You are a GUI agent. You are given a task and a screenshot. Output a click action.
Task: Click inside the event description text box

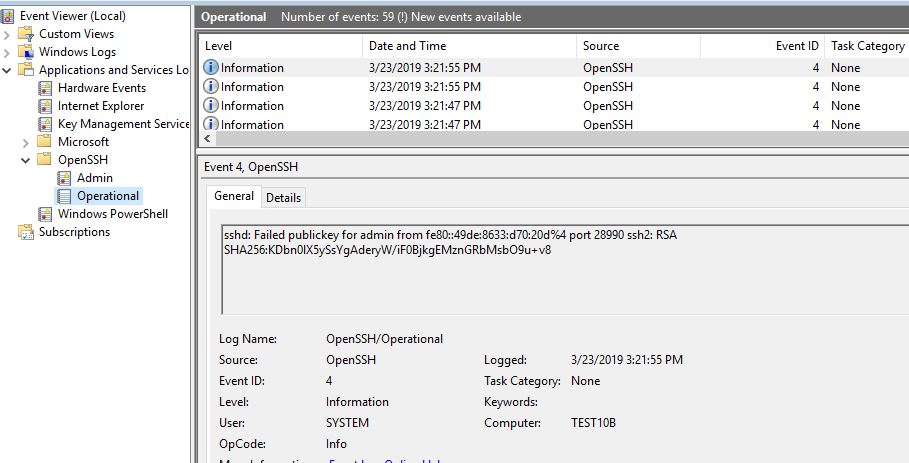point(565,269)
